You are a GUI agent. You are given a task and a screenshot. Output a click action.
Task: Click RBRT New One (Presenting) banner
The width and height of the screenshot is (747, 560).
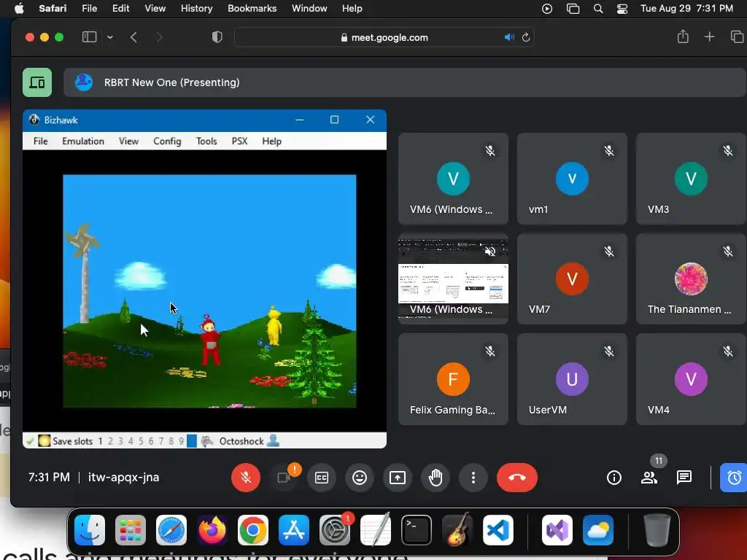click(x=405, y=82)
